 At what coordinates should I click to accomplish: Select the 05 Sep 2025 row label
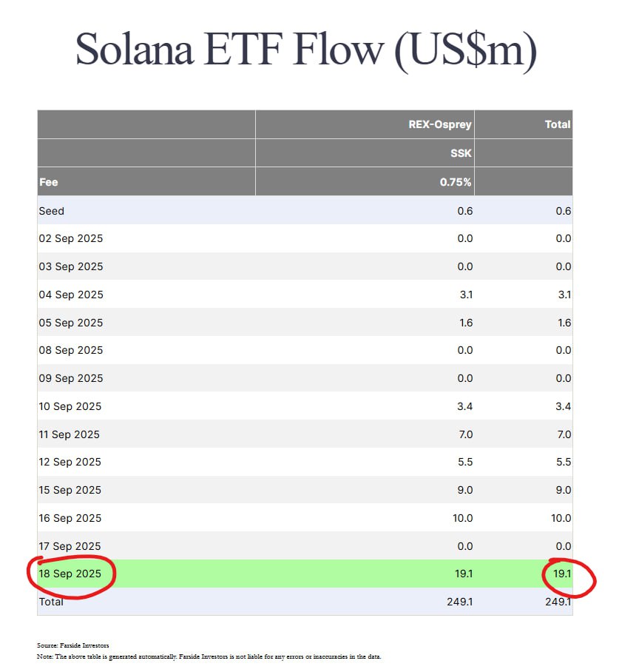pyautogui.click(x=71, y=323)
